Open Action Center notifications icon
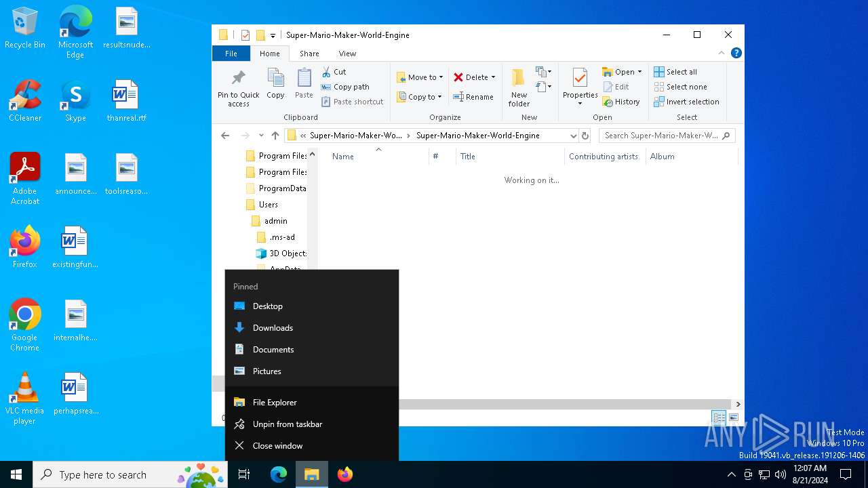 pos(846,474)
